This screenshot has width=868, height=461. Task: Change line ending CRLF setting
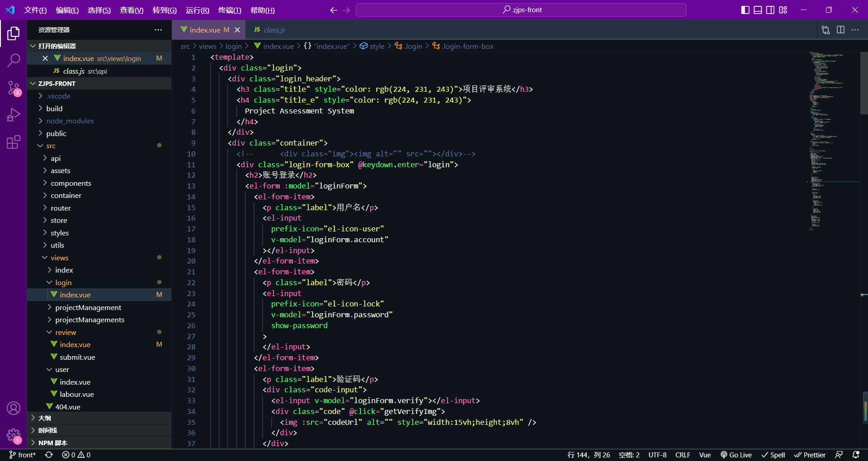(x=683, y=455)
